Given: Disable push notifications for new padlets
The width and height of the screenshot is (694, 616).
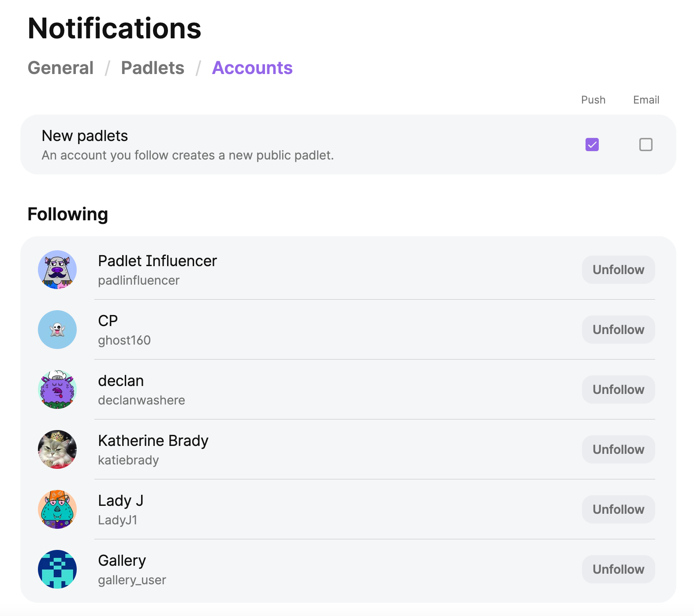Looking at the screenshot, I should pyautogui.click(x=592, y=144).
